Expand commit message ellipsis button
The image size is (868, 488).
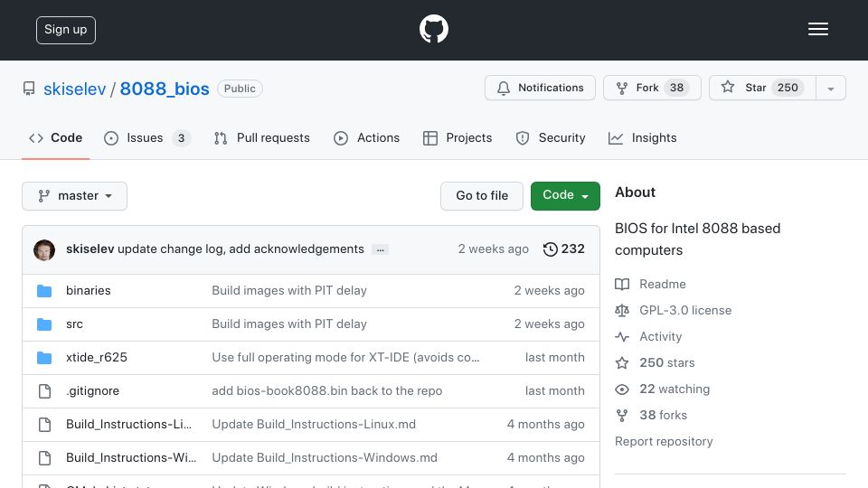pyautogui.click(x=381, y=249)
